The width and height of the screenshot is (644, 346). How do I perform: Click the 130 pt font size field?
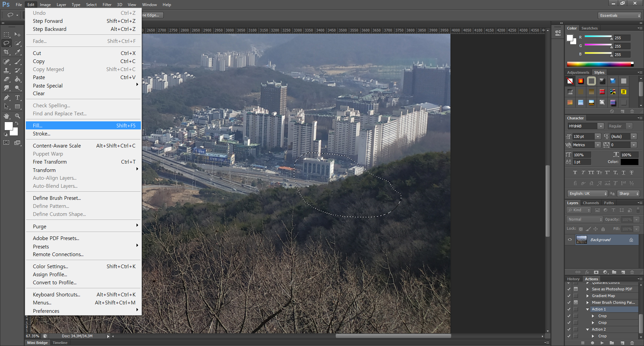click(x=584, y=136)
